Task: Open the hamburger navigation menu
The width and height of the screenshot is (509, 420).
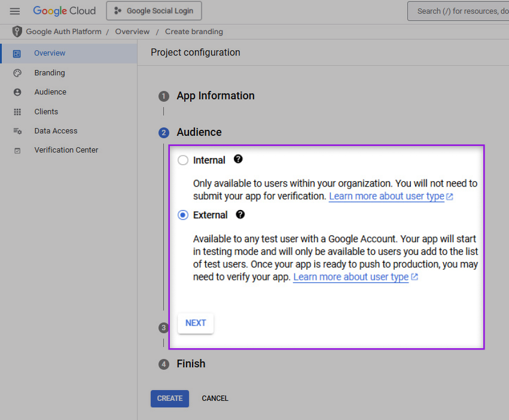Action: [15, 11]
